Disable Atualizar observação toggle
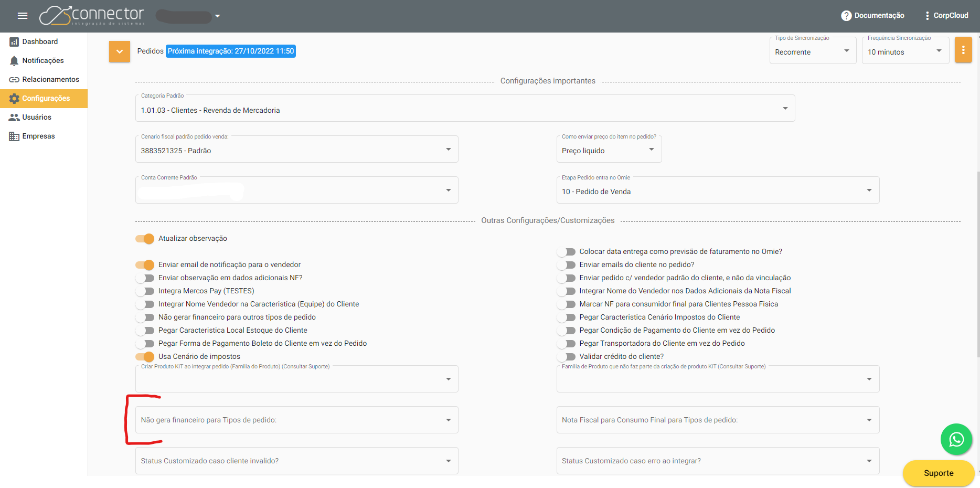Image resolution: width=980 pixels, height=488 pixels. (145, 239)
